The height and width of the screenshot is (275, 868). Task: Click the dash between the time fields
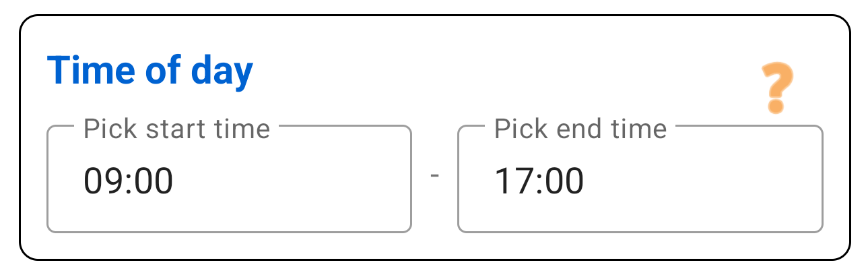[x=434, y=177]
